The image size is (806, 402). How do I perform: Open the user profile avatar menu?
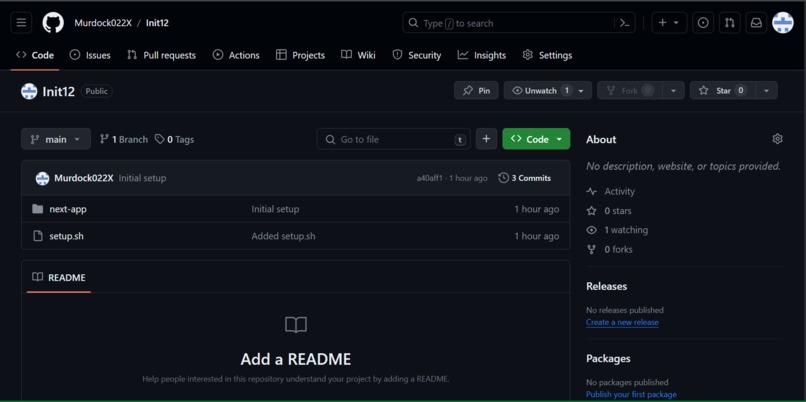coord(782,23)
